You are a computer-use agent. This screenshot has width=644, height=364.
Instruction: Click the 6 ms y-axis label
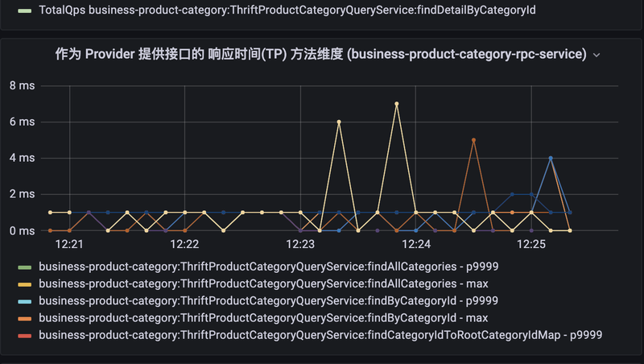point(23,122)
